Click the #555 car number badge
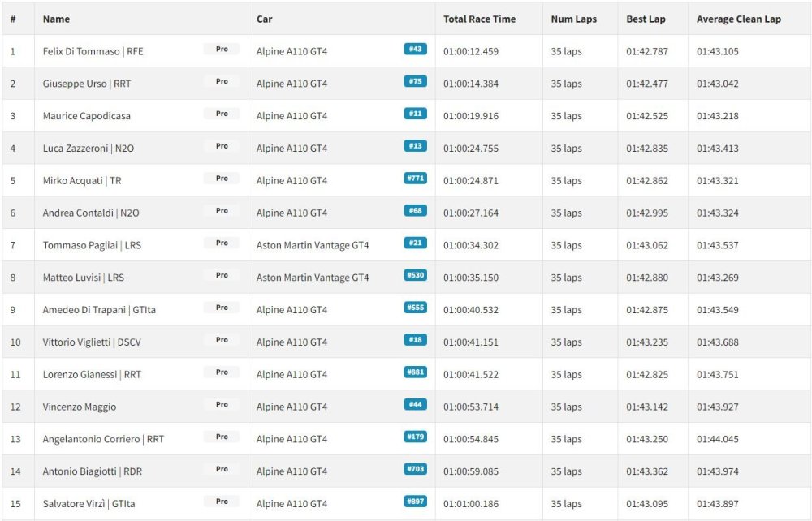Screen dimensions: 812x521 coord(415,308)
